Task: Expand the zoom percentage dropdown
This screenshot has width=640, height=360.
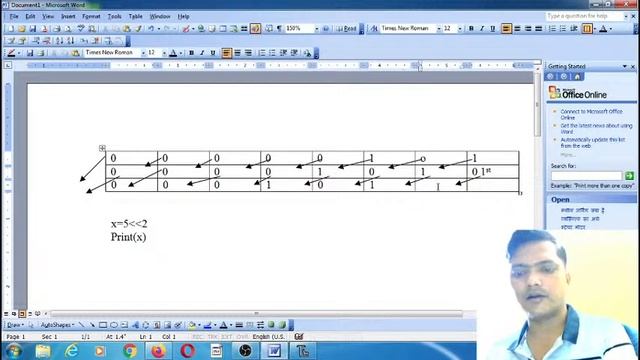Action: 316,29
